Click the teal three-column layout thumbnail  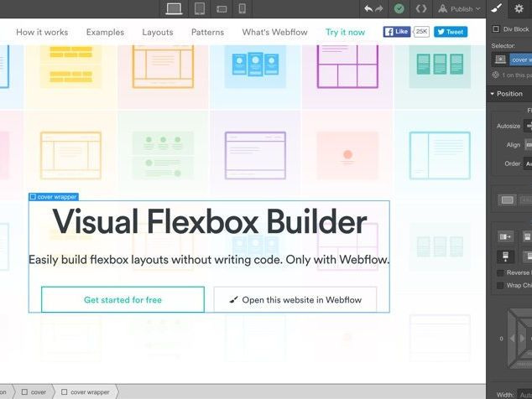pos(440,65)
